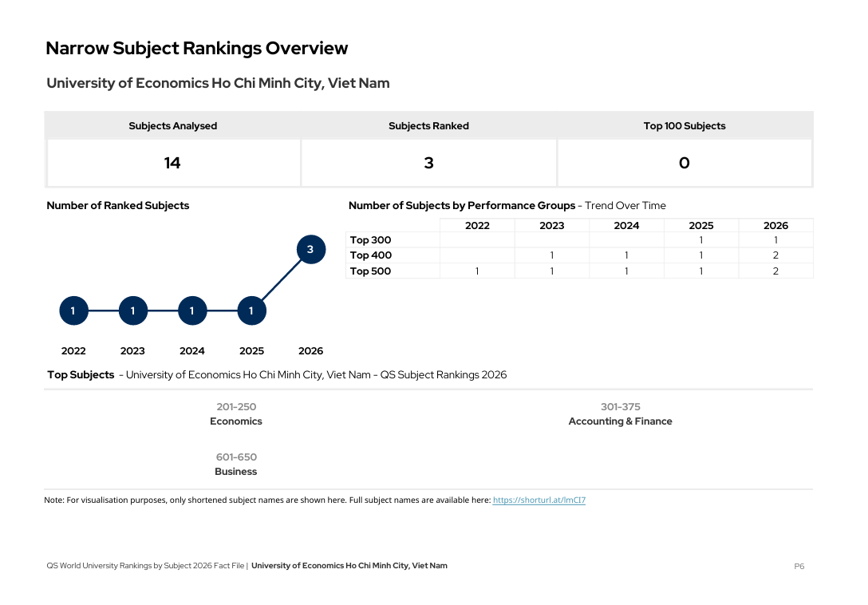The height and width of the screenshot is (605, 868).
Task: Click the Top 500 row label
Action: (x=371, y=271)
